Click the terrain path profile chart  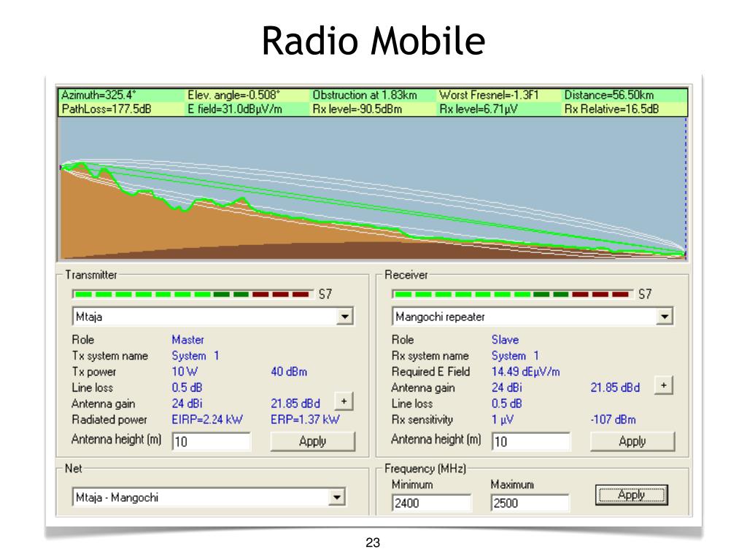[373, 188]
